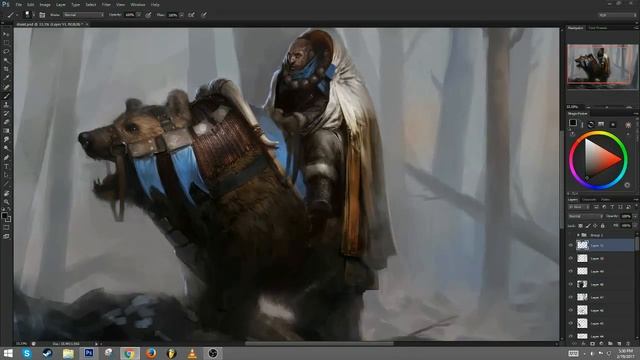Select the Eyedropper tool
Screen dimensions: 640x360
pyautogui.click(x=6, y=78)
